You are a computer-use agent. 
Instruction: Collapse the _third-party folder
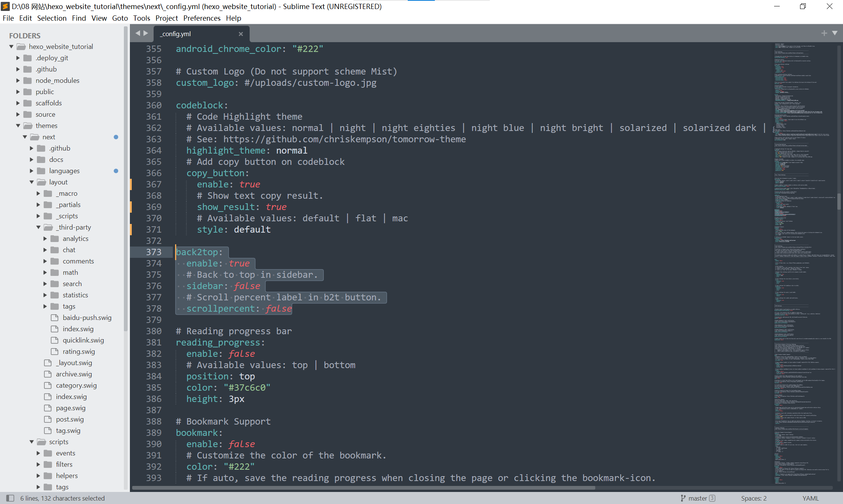tap(38, 227)
